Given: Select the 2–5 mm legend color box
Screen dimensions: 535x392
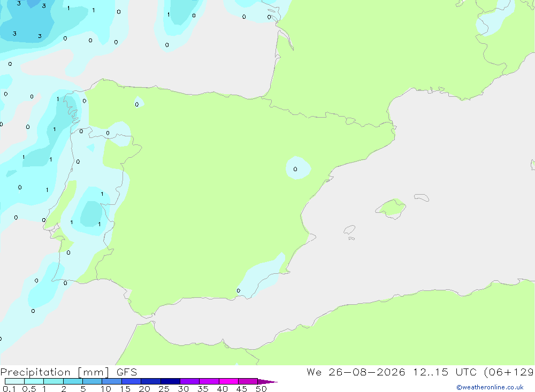Looking at the screenshot, I should (73, 381).
